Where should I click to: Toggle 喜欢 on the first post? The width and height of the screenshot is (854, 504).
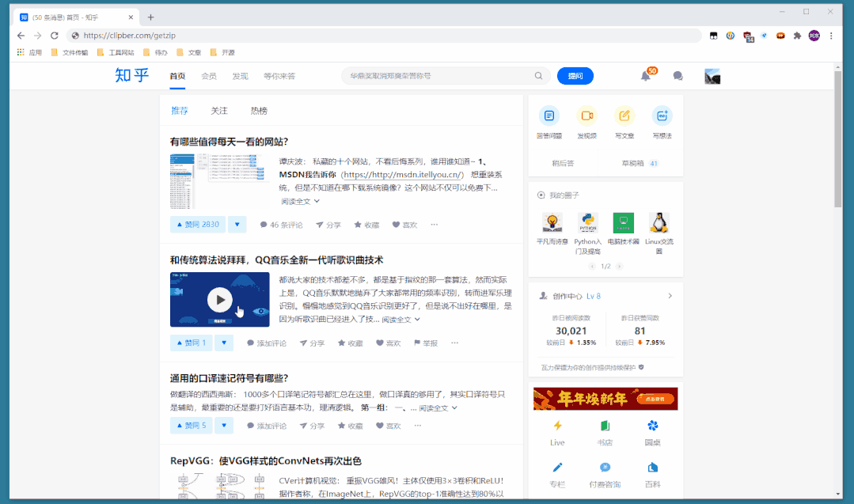404,225
